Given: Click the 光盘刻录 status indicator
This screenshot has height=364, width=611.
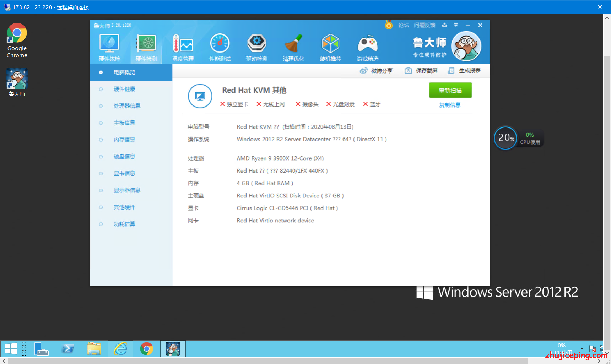Looking at the screenshot, I should coord(340,104).
